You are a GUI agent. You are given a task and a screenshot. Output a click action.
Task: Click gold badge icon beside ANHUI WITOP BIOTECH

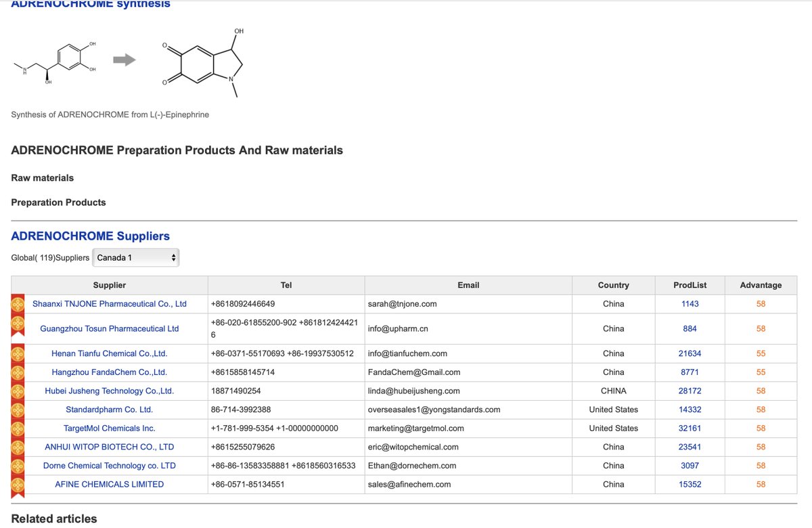tap(18, 447)
